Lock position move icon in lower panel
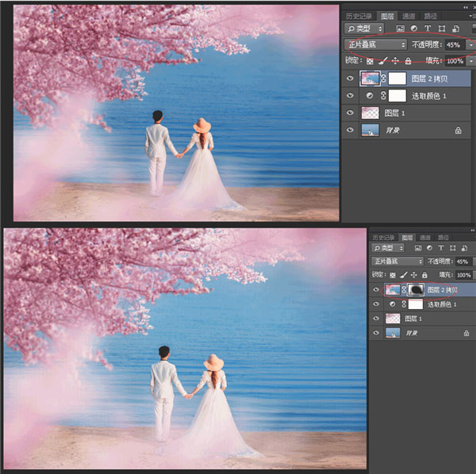Viewport: 476px width, 474px height. [413, 275]
